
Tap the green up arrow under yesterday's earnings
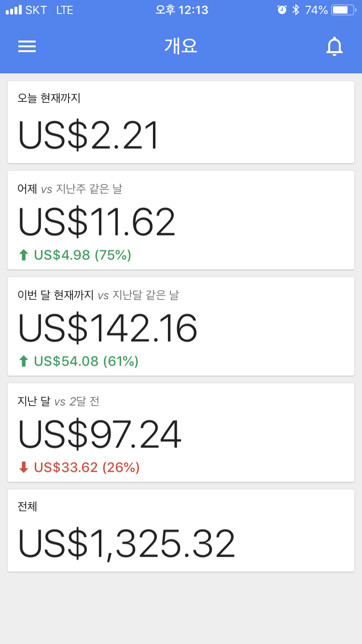[x=24, y=255]
